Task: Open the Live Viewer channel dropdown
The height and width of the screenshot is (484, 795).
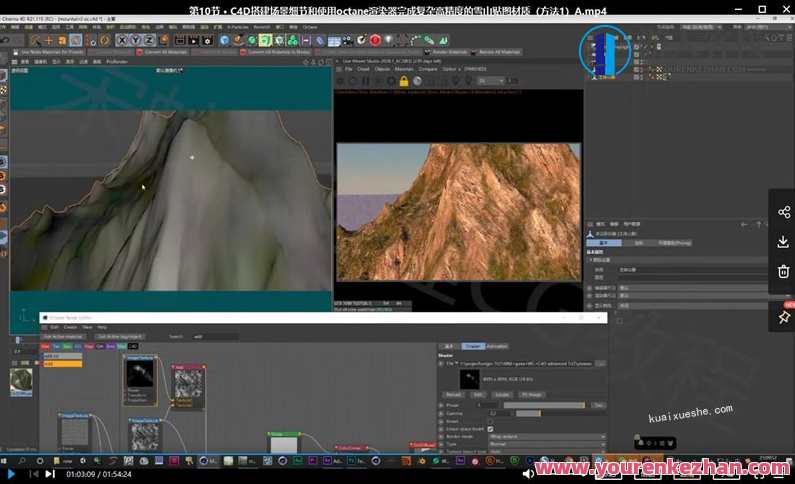Action: (490, 80)
